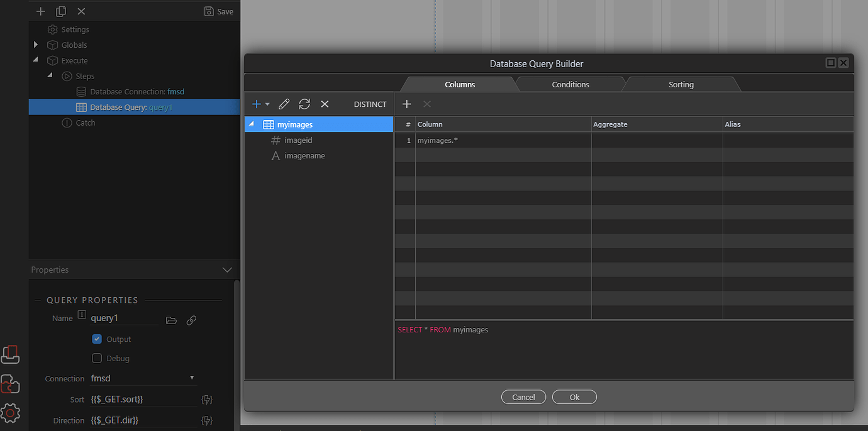
Task: Remove the selected table with the X icon
Action: [x=325, y=104]
